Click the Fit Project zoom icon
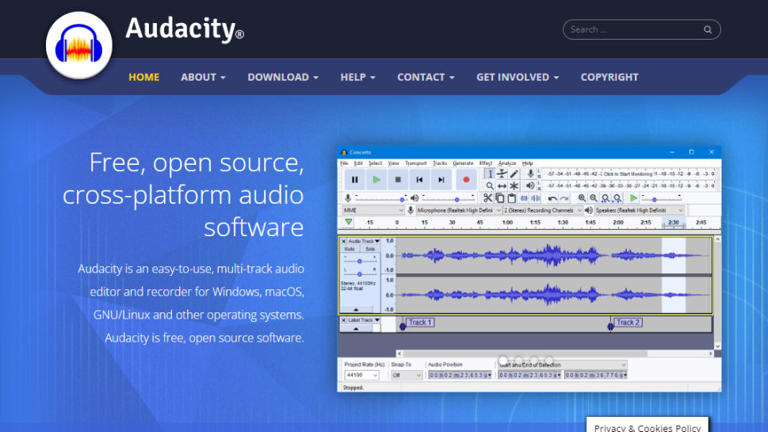Image resolution: width=768 pixels, height=432 pixels. coord(617,198)
